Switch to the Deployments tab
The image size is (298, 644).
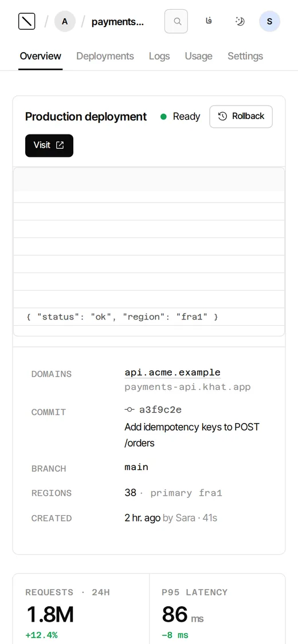[105, 56]
